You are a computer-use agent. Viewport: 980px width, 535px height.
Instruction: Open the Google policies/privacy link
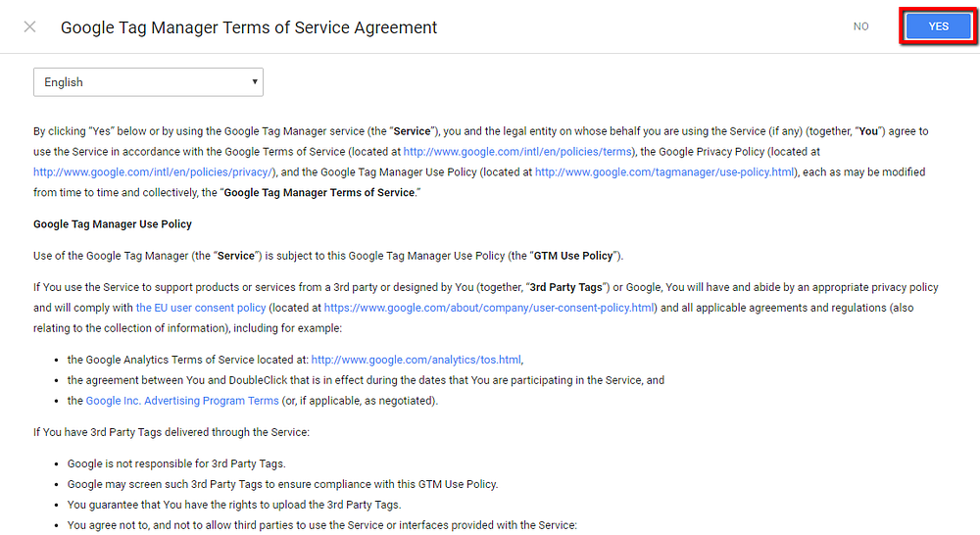tap(154, 171)
